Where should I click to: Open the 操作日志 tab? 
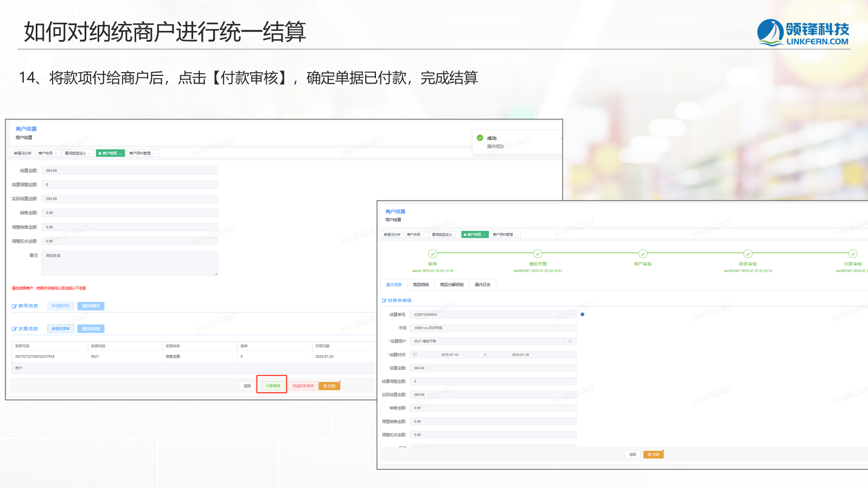coord(482,285)
